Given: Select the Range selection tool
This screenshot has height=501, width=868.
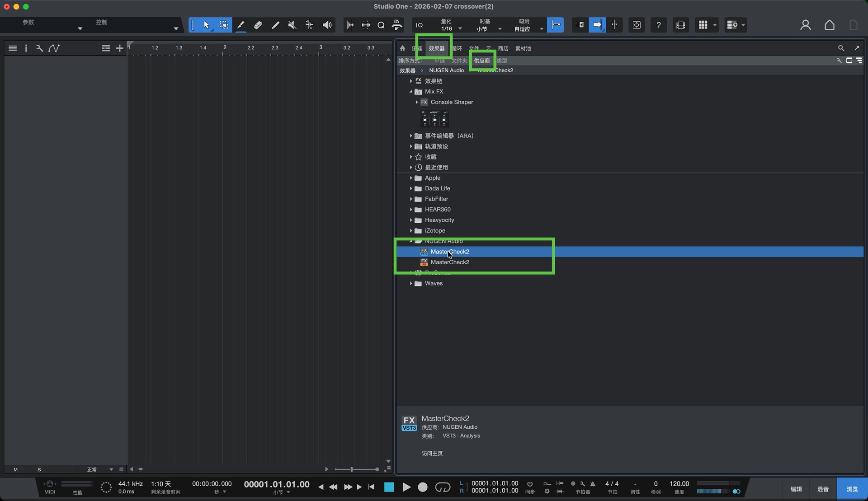Looking at the screenshot, I should pos(223,25).
